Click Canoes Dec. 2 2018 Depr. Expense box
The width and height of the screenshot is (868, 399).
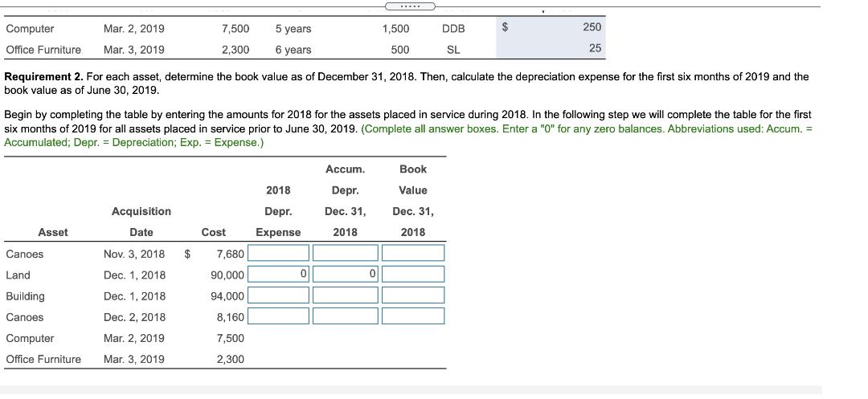(x=278, y=316)
